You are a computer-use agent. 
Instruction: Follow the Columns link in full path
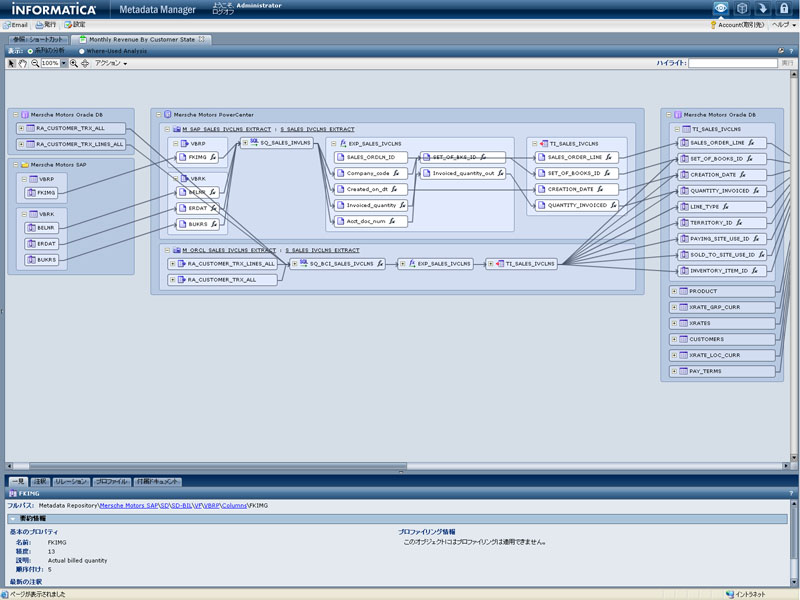[234, 506]
